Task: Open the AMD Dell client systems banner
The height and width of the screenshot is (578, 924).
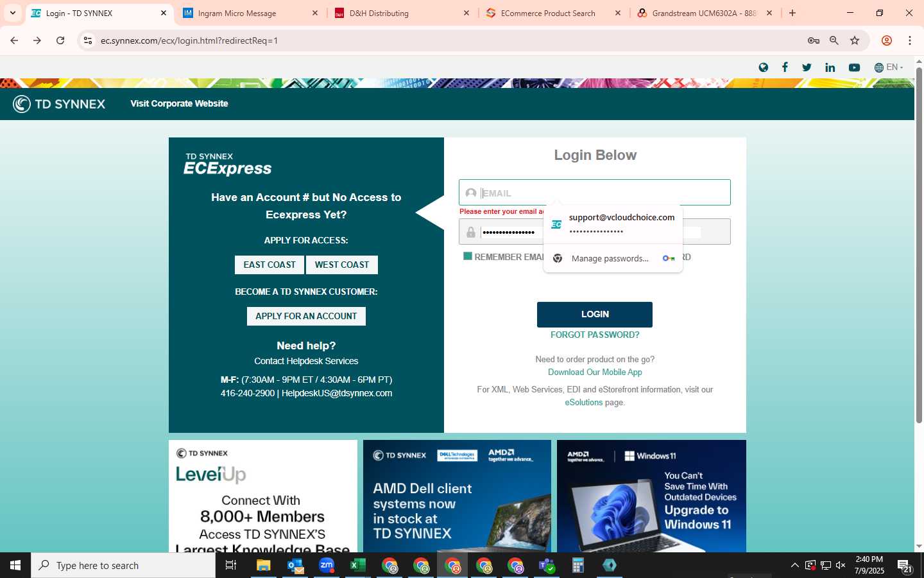Action: coord(457,496)
